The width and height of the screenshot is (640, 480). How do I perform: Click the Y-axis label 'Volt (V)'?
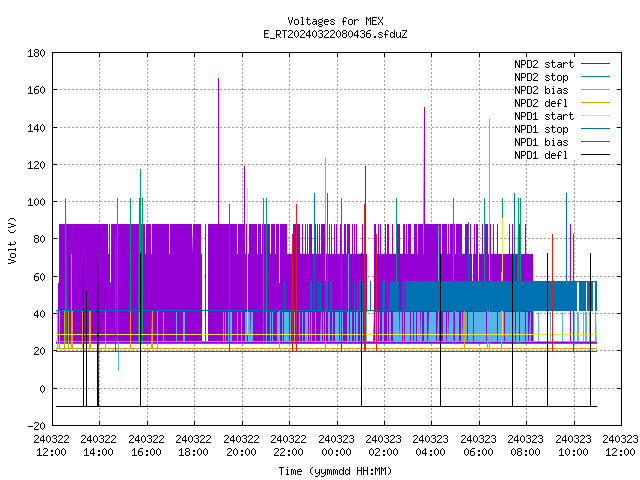[x=12, y=240]
